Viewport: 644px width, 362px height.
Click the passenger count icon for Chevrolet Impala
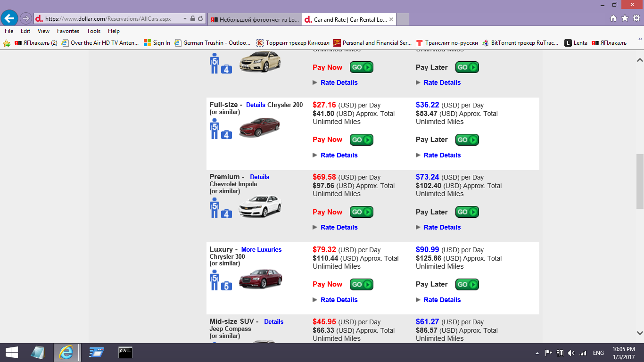pyautogui.click(x=215, y=208)
